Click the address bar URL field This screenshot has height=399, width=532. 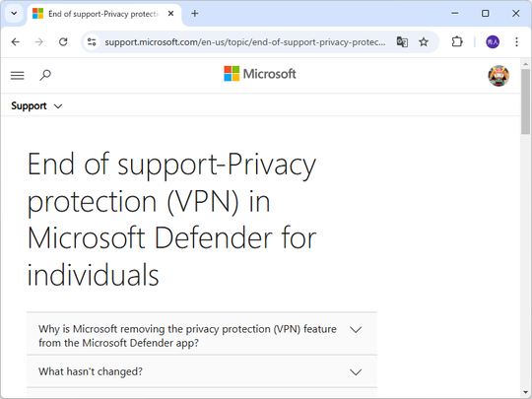tap(245, 42)
